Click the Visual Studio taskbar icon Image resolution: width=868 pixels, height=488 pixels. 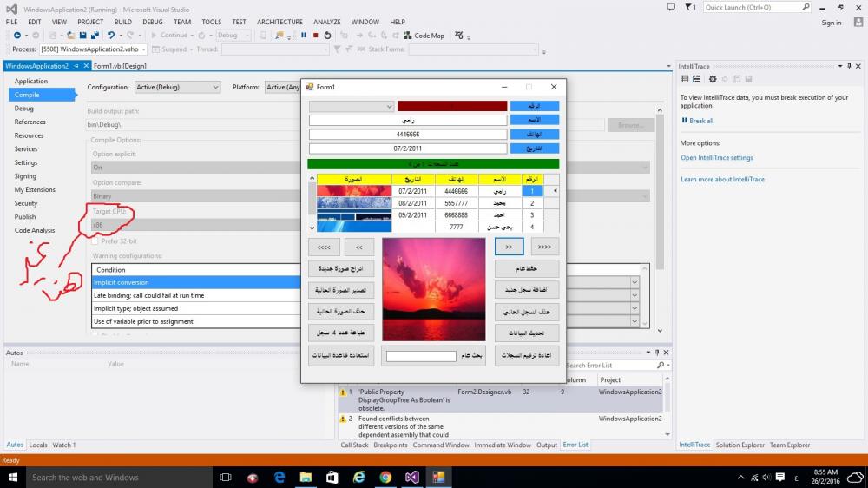coord(411,477)
